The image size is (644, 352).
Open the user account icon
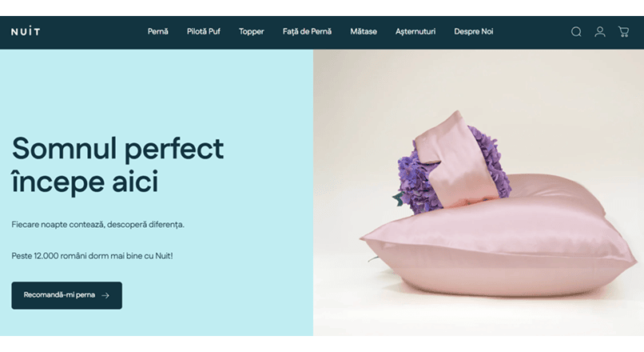tap(599, 32)
